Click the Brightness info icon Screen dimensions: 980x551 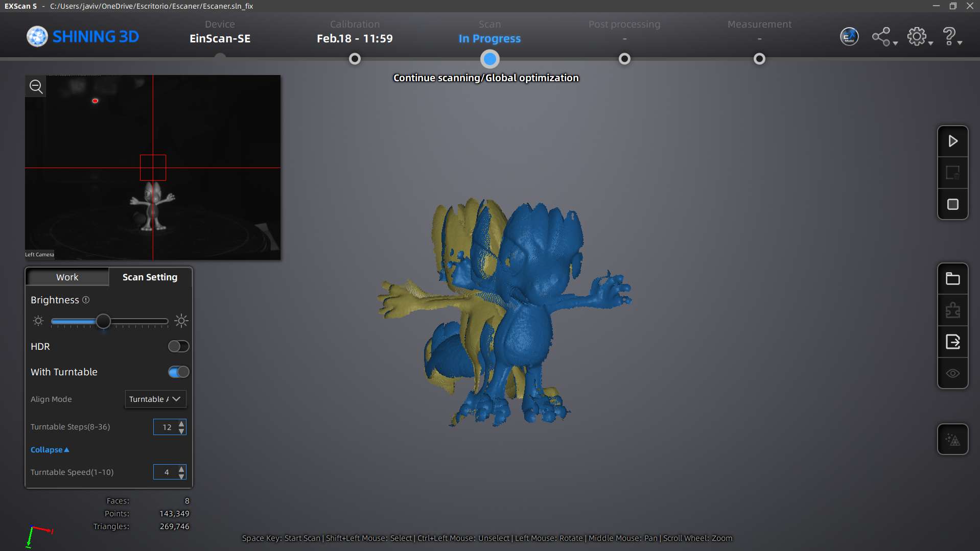click(x=86, y=300)
